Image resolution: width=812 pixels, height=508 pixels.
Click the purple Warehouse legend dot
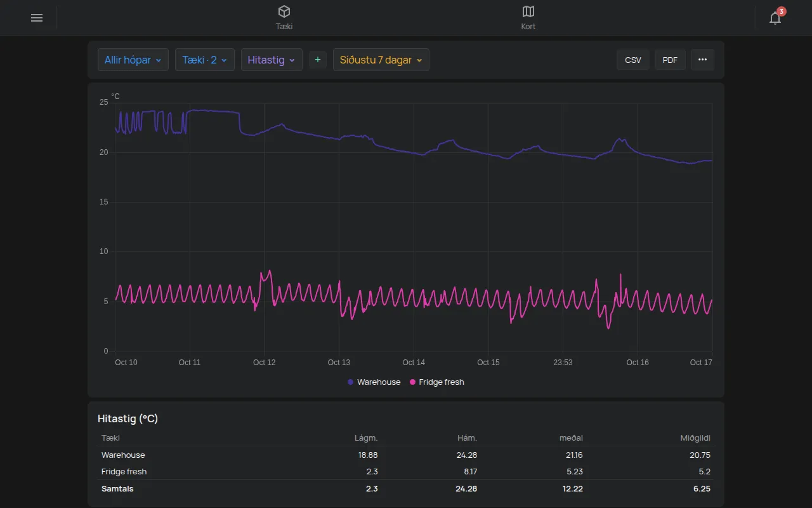tap(351, 382)
